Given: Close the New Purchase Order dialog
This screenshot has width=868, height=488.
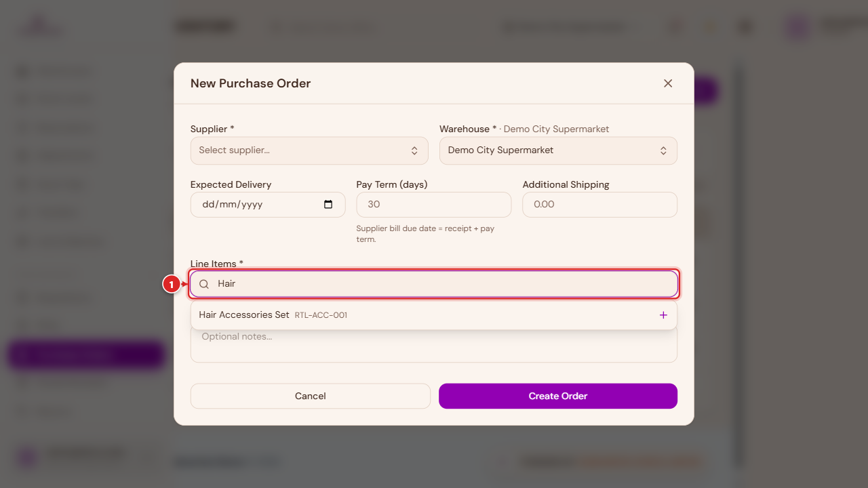Looking at the screenshot, I should [668, 83].
